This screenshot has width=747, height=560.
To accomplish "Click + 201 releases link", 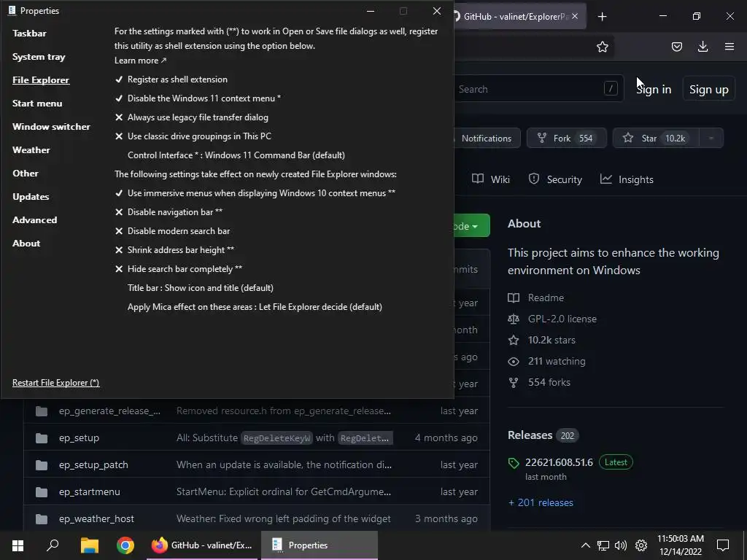I will tap(541, 503).
